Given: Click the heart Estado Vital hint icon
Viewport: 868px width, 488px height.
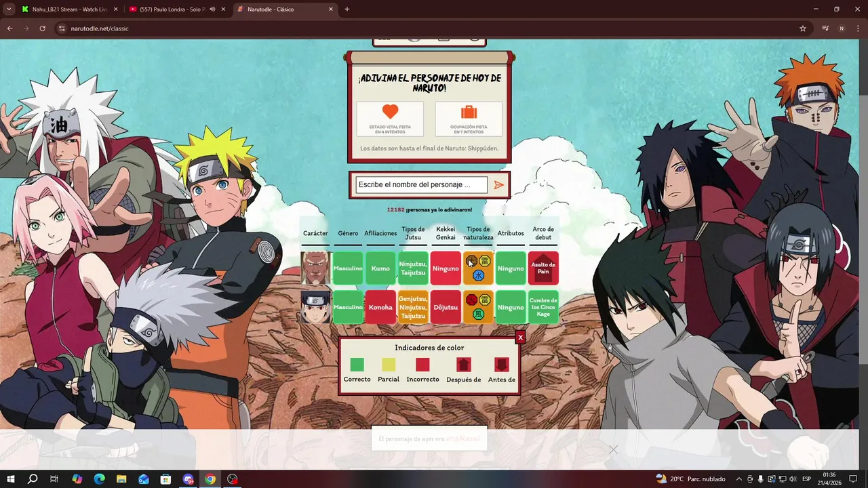Looking at the screenshot, I should (x=390, y=112).
